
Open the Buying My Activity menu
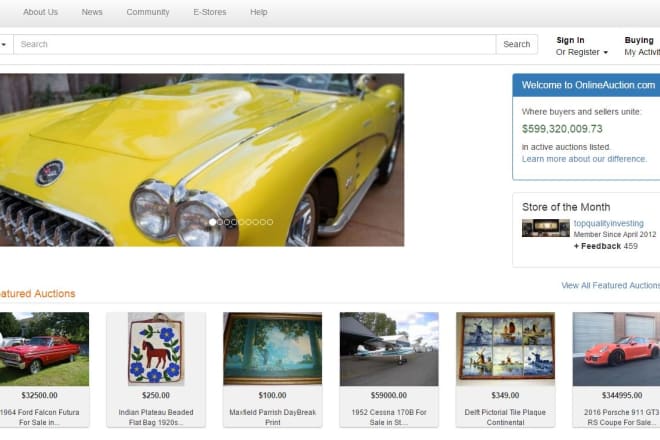pyautogui.click(x=642, y=46)
